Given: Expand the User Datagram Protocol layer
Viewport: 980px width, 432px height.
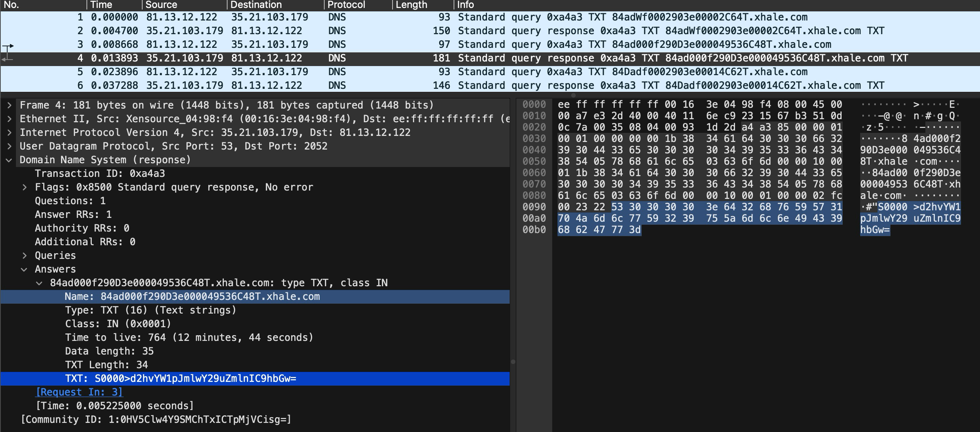Looking at the screenshot, I should pos(9,146).
